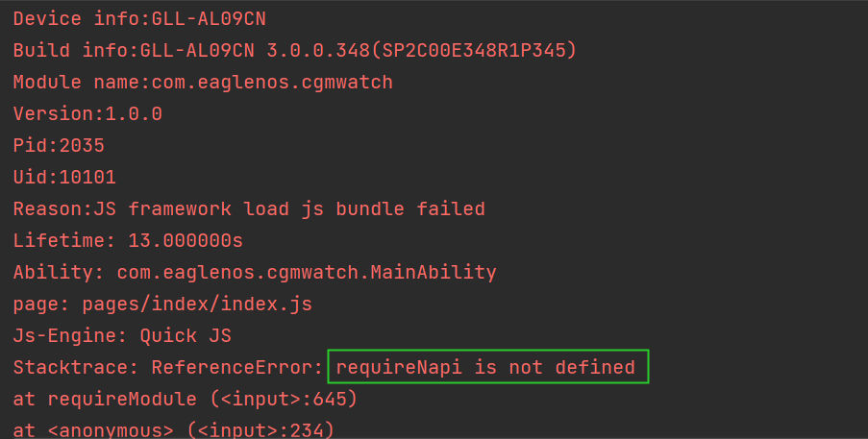868x439 pixels.
Task: Click the word MainAbility in Ability line
Action: (x=434, y=272)
